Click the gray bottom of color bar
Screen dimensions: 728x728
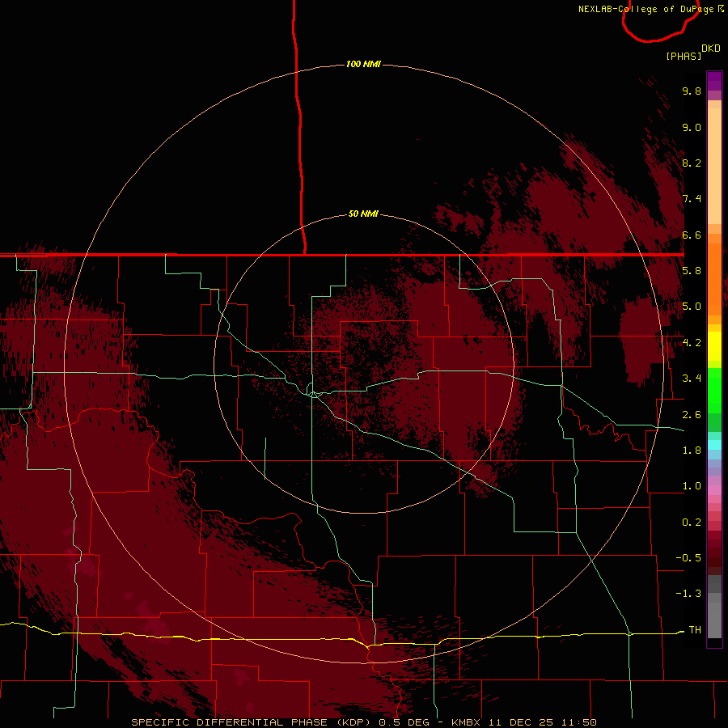[714, 607]
